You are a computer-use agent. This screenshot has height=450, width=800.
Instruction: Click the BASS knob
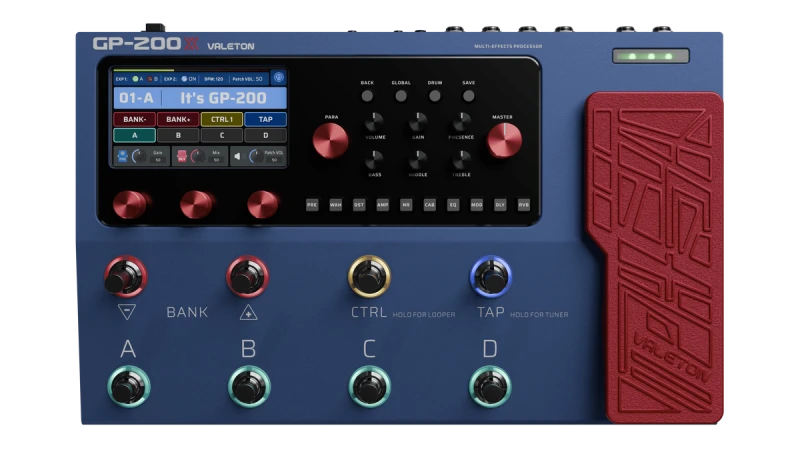click(x=374, y=160)
